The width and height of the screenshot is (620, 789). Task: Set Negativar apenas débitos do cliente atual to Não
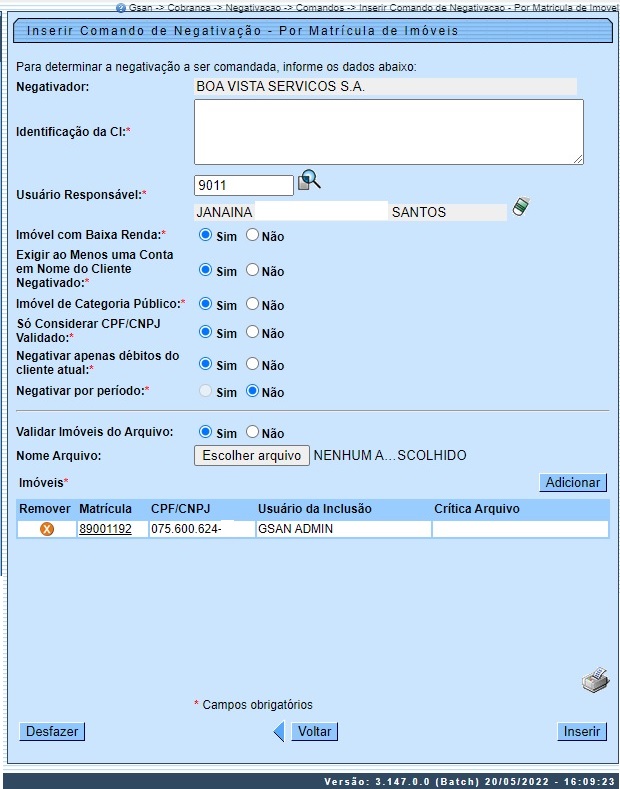pyautogui.click(x=253, y=364)
